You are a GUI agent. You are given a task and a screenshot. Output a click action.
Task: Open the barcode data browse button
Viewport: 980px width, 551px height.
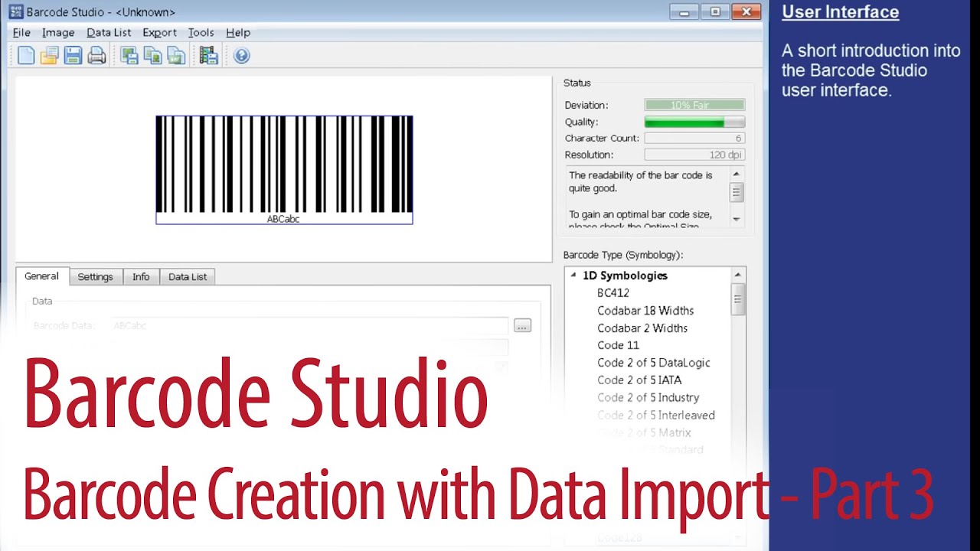522,326
